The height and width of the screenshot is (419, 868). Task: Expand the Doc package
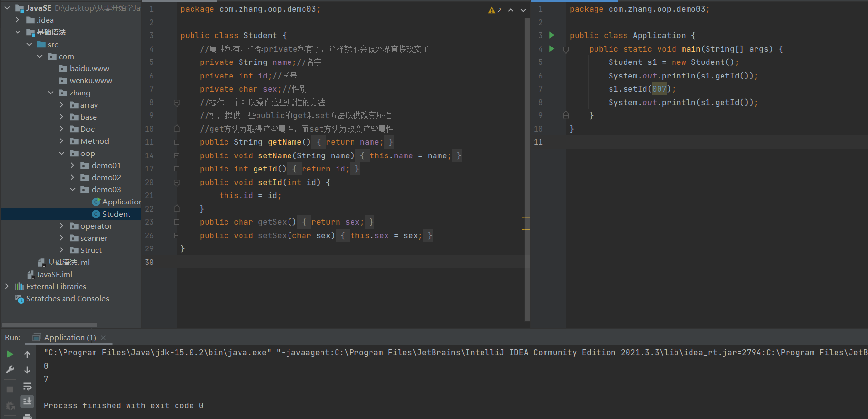click(62, 129)
